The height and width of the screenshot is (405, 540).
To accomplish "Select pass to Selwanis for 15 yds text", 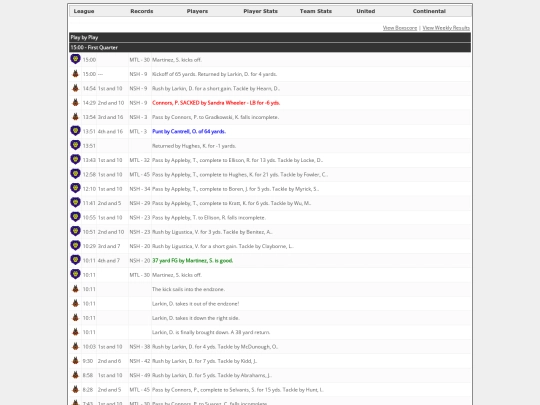I will point(238,390).
